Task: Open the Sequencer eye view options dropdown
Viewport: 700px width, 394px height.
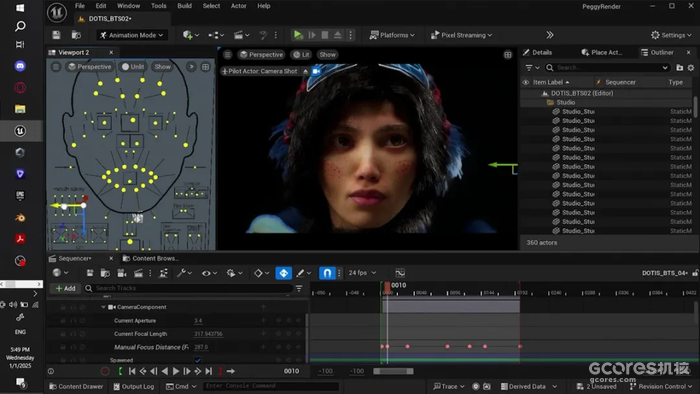Action: pyautogui.click(x=209, y=273)
